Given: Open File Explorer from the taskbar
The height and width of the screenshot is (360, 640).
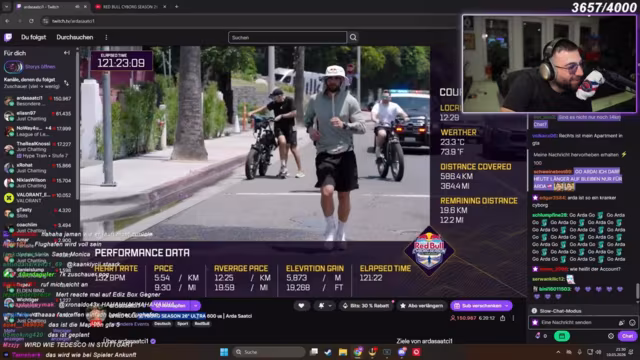Looking at the screenshot, I should coord(343,352).
